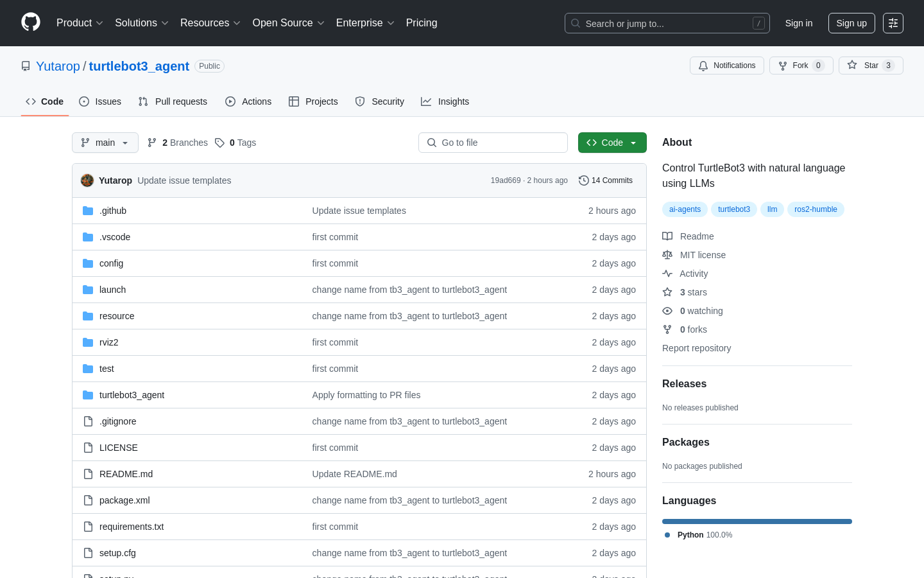Click the Python language bar
Screen dimensions: 924x578
[x=757, y=521]
